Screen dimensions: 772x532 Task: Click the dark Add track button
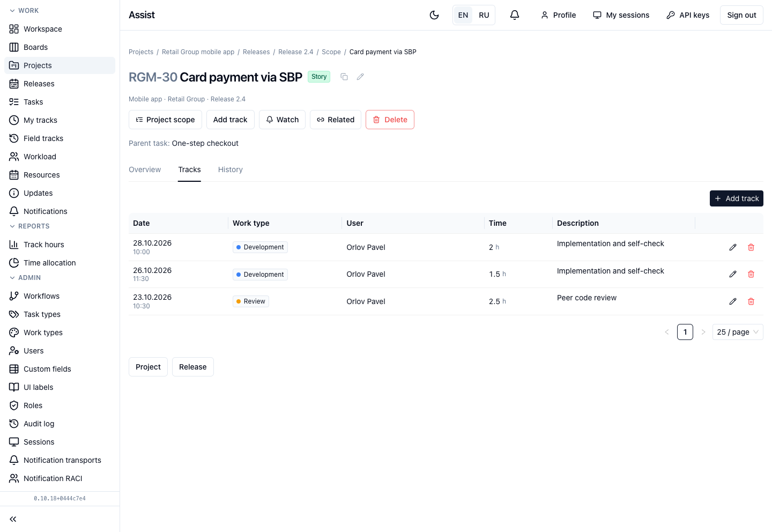pyautogui.click(x=737, y=198)
